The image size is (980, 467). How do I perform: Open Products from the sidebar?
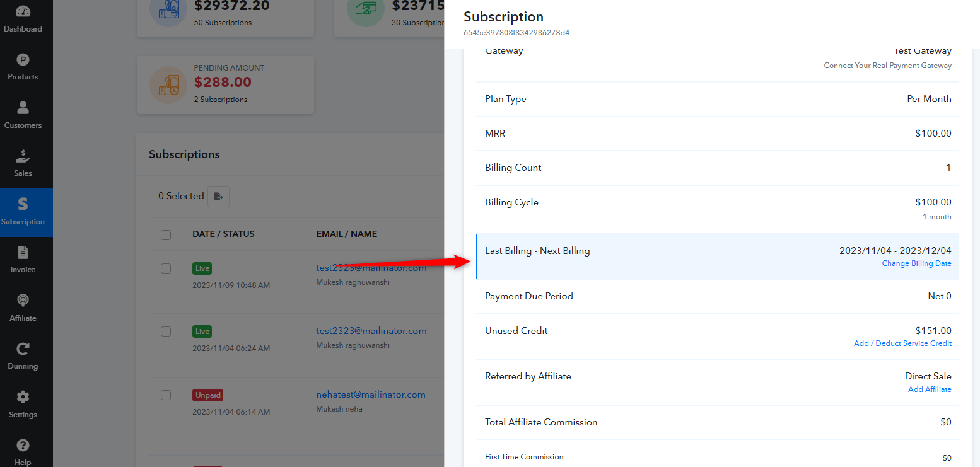point(23,67)
